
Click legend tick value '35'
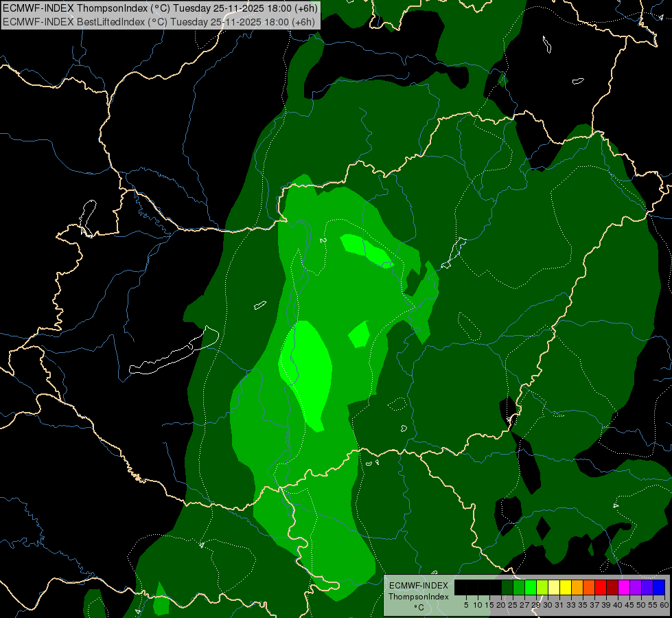tap(583, 605)
